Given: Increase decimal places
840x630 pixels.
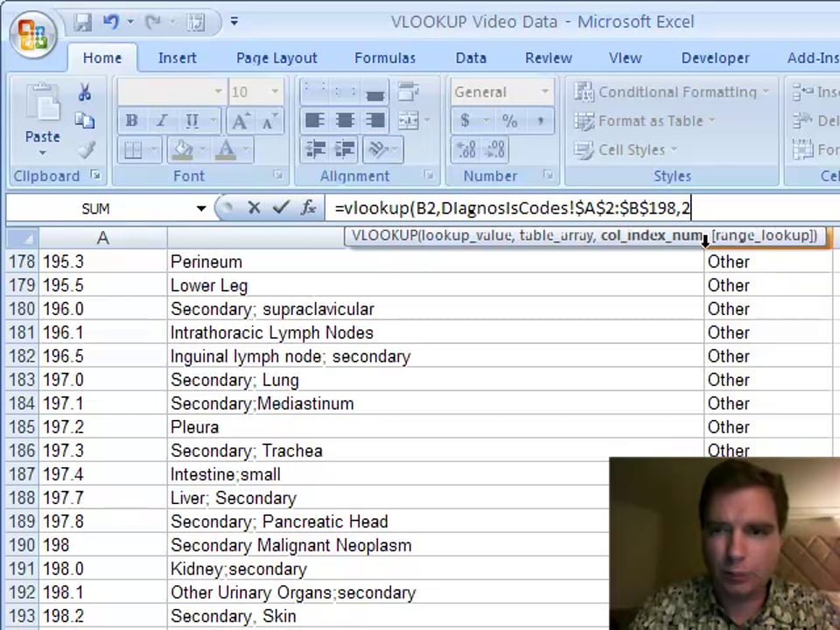Looking at the screenshot, I should coord(466,150).
